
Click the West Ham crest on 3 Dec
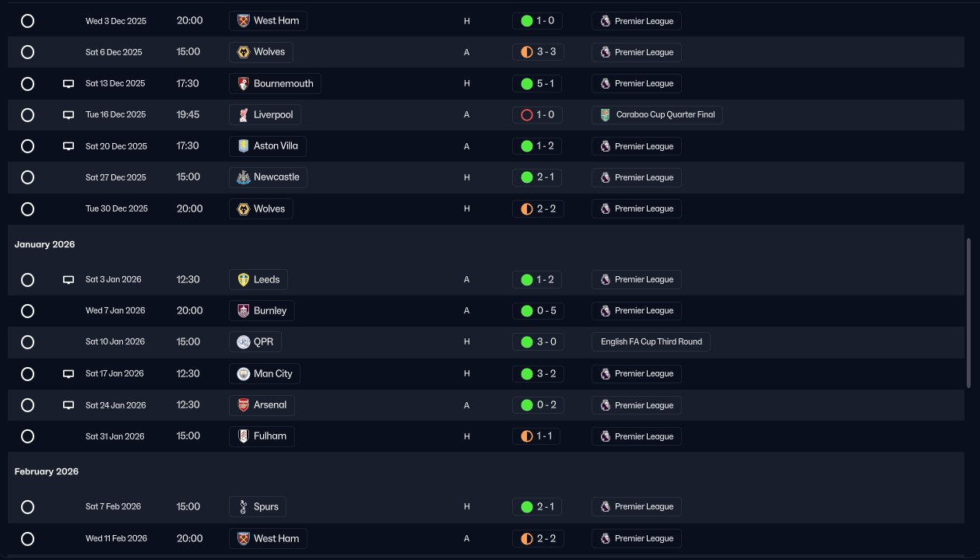point(243,21)
